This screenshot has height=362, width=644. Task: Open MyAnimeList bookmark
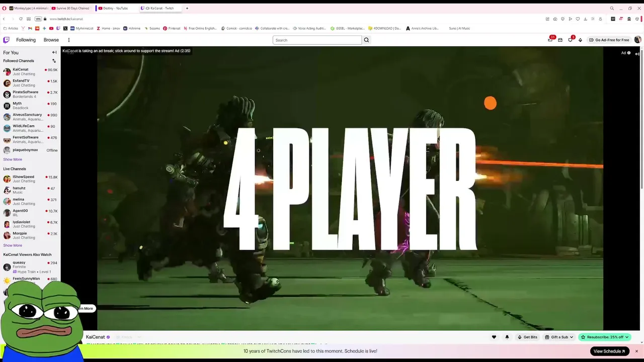click(x=82, y=28)
